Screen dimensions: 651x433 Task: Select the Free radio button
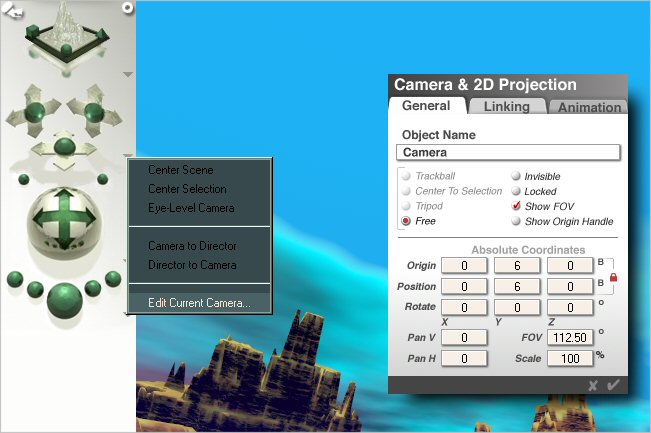[406, 221]
